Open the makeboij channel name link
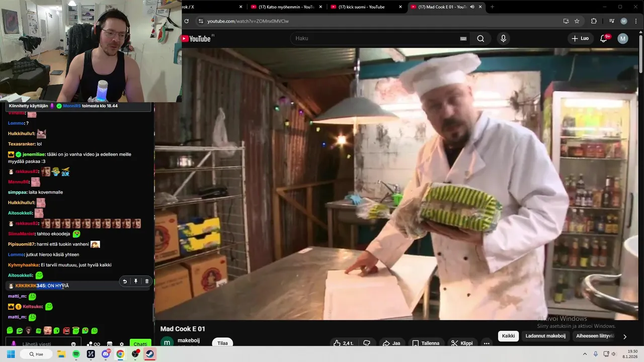The height and width of the screenshot is (362, 644). (x=189, y=340)
